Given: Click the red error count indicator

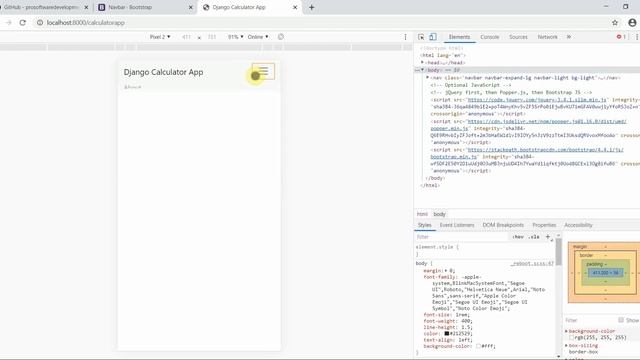Looking at the screenshot, I should [x=621, y=37].
